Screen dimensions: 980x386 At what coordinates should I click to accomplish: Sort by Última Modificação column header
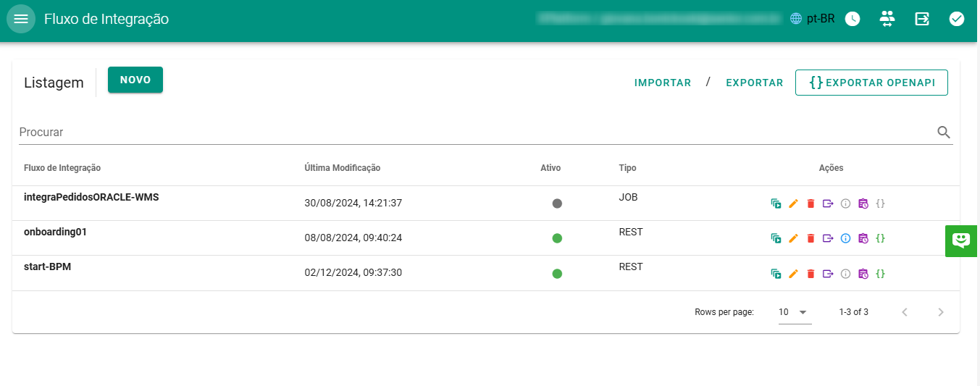pos(343,168)
